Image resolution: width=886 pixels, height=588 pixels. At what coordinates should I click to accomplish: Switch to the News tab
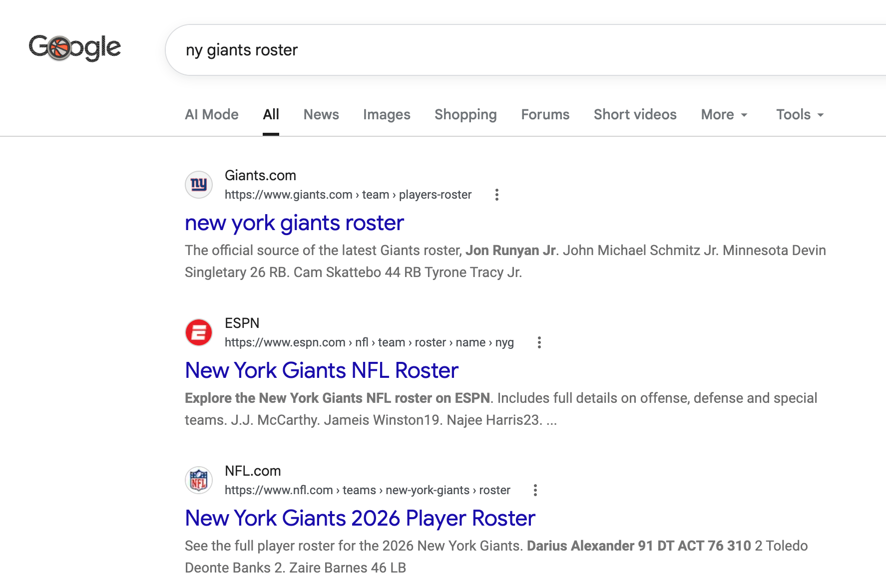[x=321, y=115]
